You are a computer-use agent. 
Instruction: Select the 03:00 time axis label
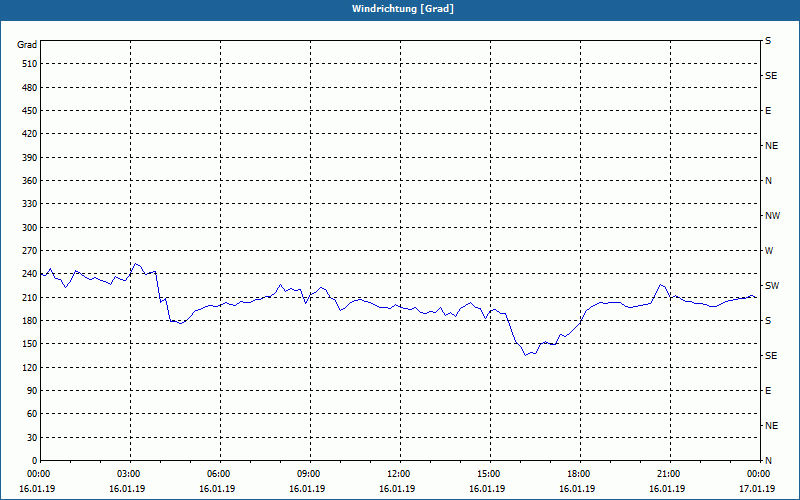(x=131, y=474)
